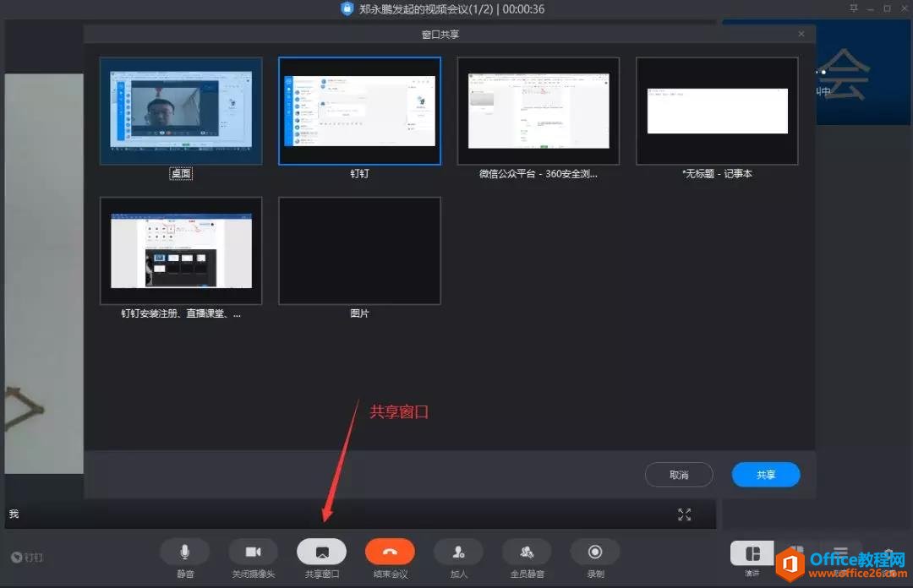Viewport: 913px width, 588px height.
Task: Confirm with the blue 共享 button
Action: coord(766,475)
